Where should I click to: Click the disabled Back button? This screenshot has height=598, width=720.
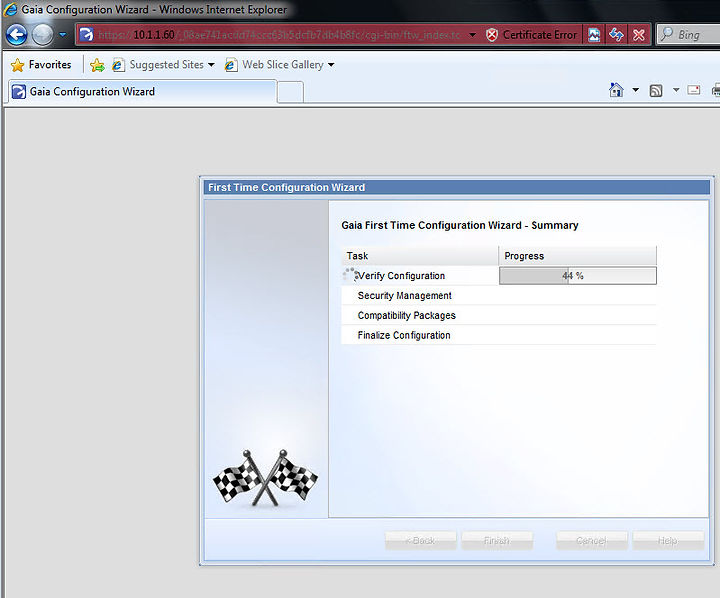pos(421,541)
